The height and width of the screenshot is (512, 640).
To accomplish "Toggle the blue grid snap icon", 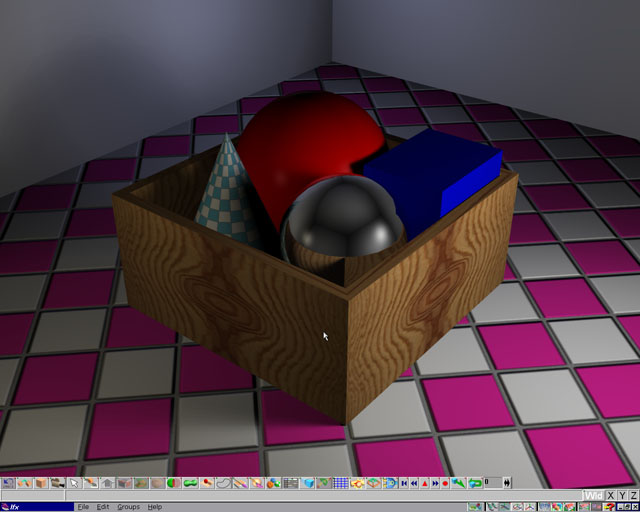I will click(x=340, y=483).
